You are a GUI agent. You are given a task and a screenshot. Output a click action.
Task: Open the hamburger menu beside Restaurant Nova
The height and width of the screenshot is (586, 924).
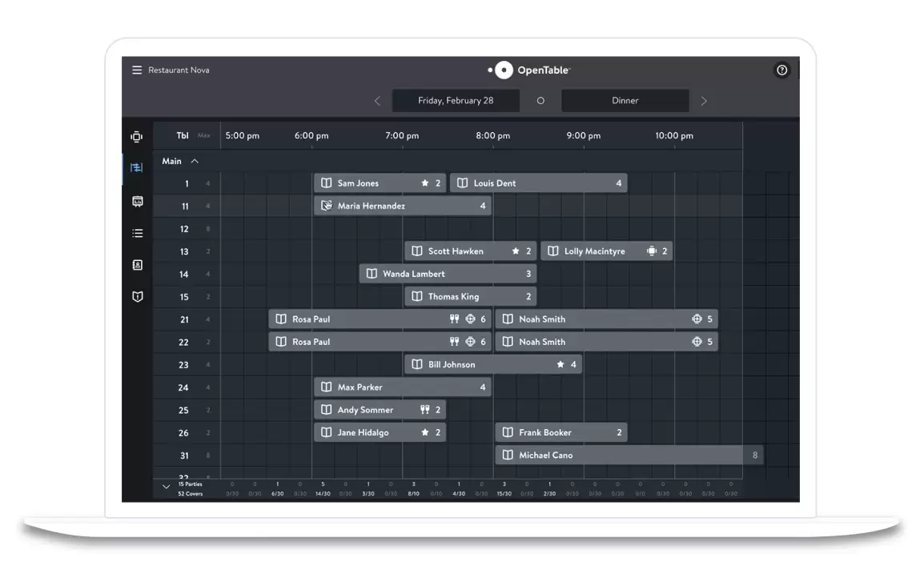pyautogui.click(x=137, y=70)
